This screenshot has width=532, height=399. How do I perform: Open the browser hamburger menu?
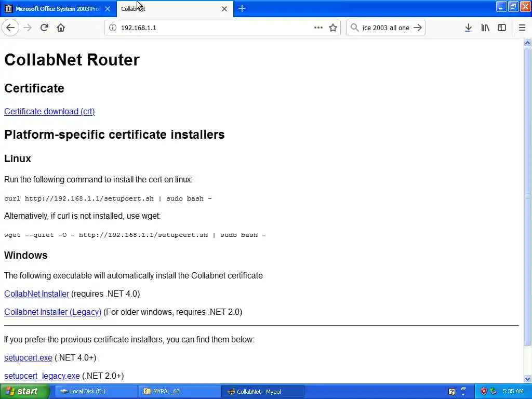tap(522, 28)
